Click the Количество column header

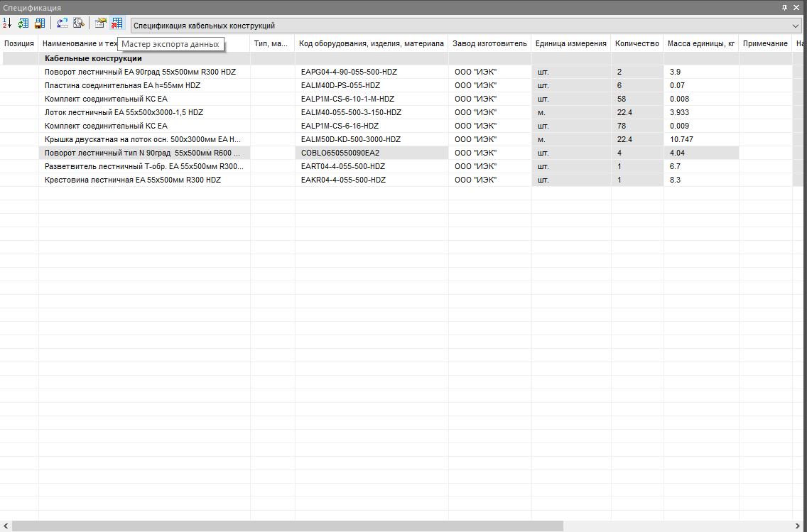(x=637, y=44)
